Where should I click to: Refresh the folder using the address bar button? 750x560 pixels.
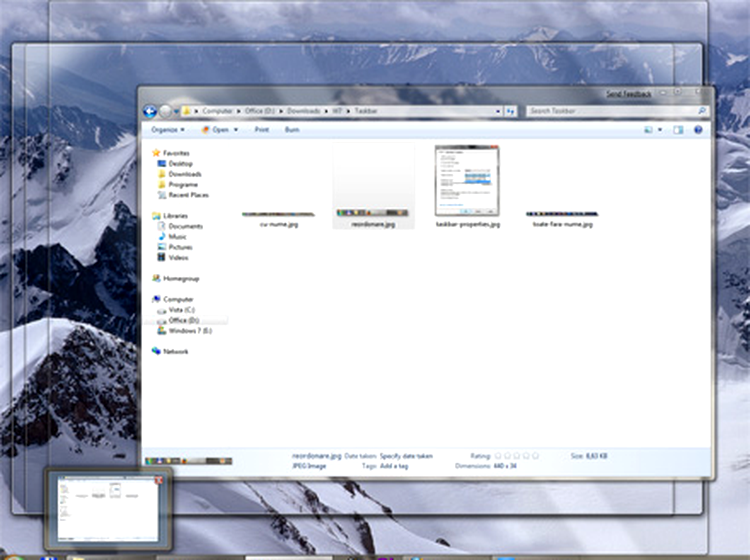(510, 111)
